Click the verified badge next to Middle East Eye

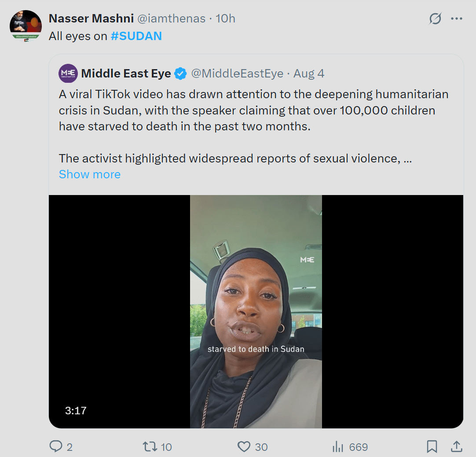180,73
